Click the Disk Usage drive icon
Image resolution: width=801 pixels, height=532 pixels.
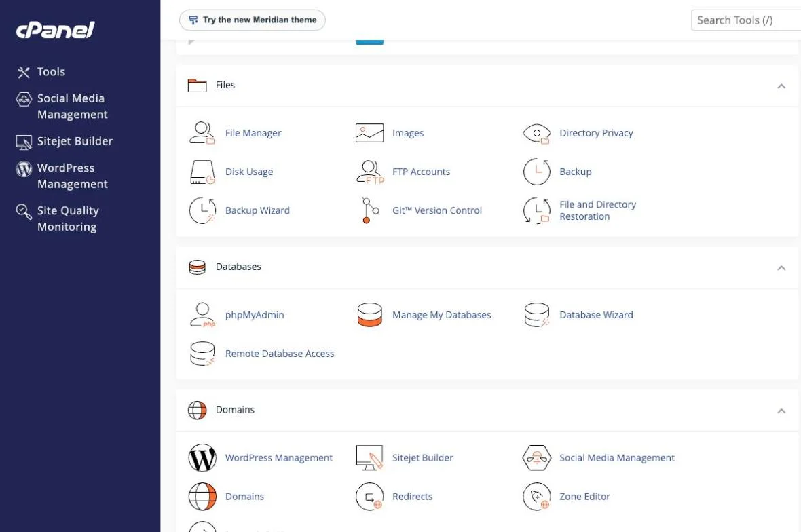tap(202, 172)
